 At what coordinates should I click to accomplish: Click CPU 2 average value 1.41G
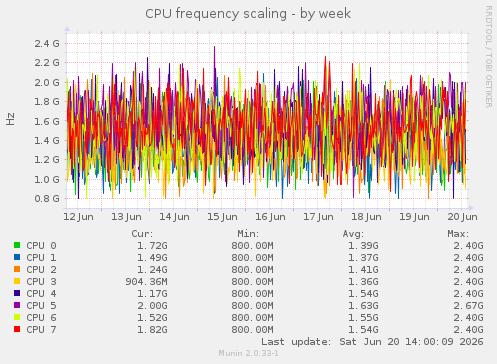click(x=363, y=270)
